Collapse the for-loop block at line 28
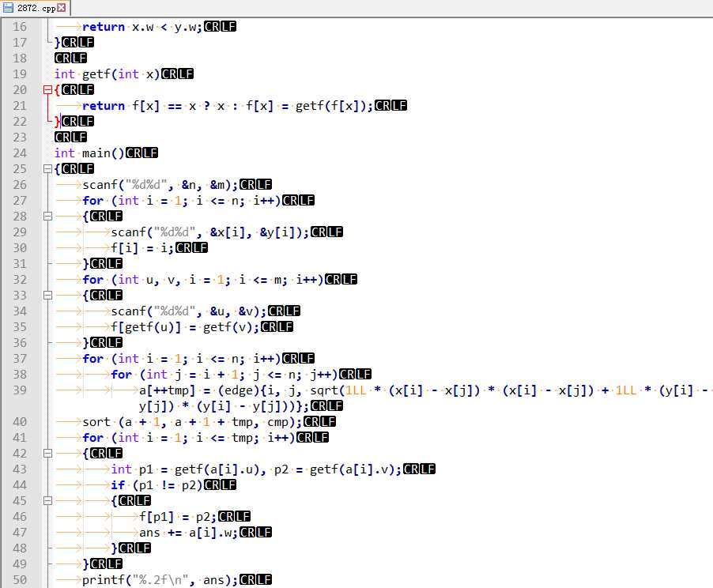Image resolution: width=713 pixels, height=588 pixels. click(47, 216)
